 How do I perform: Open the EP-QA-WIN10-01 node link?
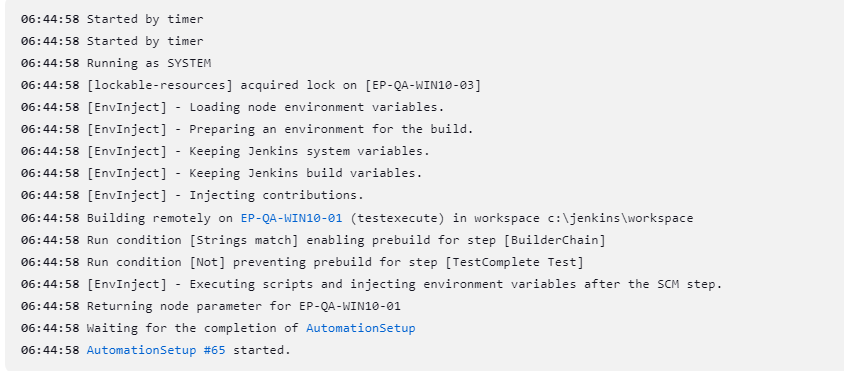(291, 218)
